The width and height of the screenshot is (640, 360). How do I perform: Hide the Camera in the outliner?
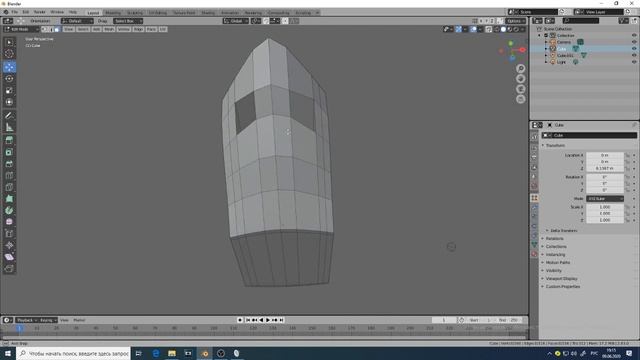[x=634, y=42]
